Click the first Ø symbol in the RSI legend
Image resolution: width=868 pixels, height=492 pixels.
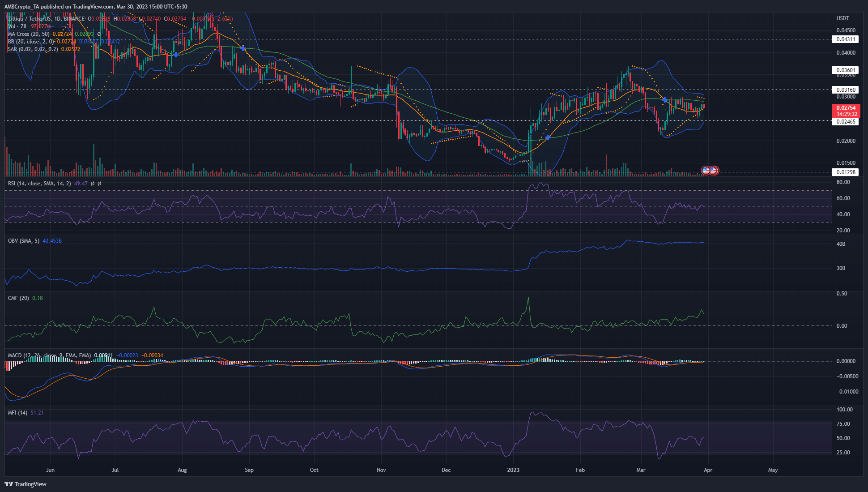click(93, 184)
